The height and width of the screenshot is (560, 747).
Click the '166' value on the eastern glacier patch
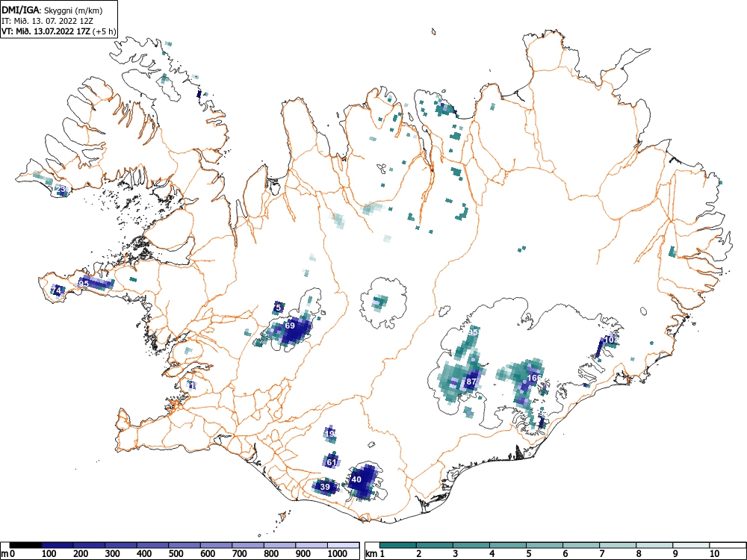click(x=534, y=378)
